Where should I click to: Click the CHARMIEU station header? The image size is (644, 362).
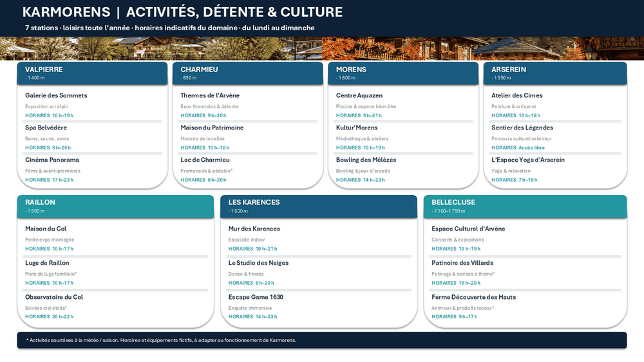click(248, 73)
